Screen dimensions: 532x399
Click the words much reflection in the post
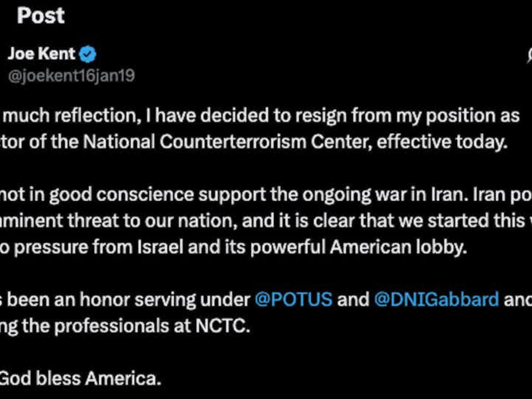pos(70,116)
